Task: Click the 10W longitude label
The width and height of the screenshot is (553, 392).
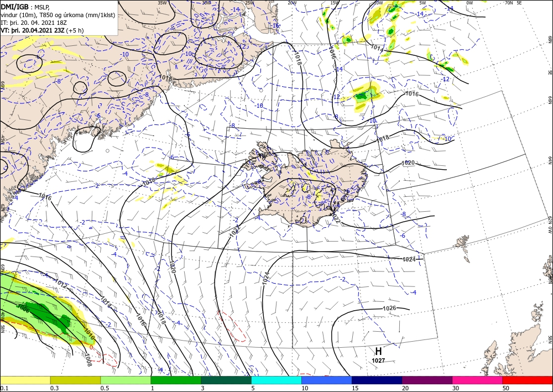Action: [378, 3]
